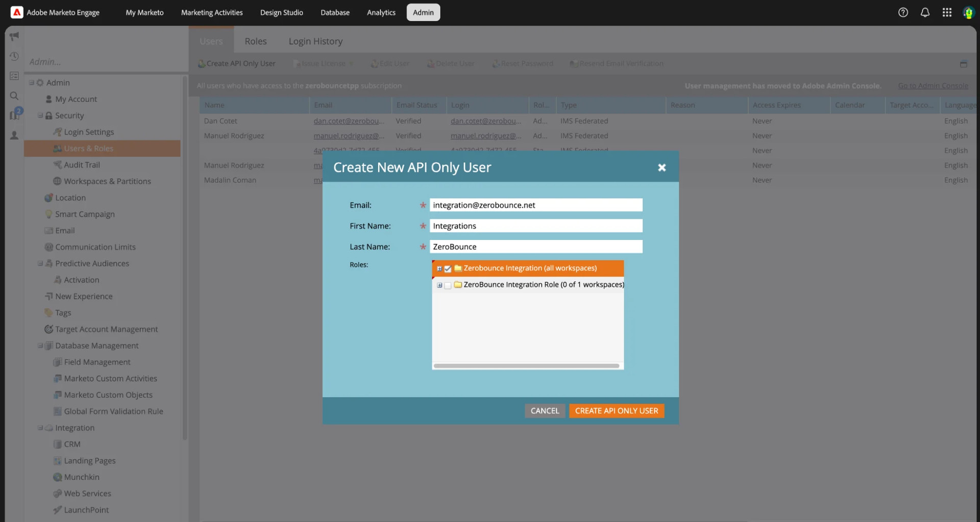The image size is (980, 522).
Task: Open the Adobe apps grid icon
Action: tap(947, 12)
